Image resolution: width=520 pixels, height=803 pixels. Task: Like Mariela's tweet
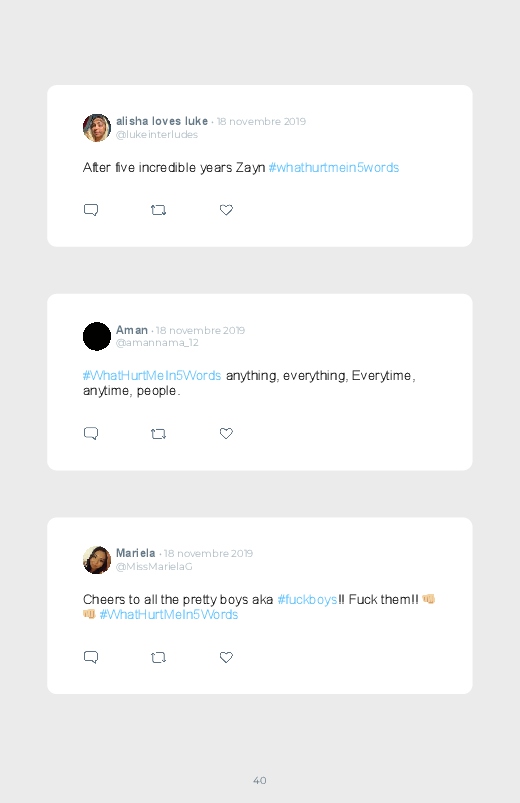tap(226, 657)
